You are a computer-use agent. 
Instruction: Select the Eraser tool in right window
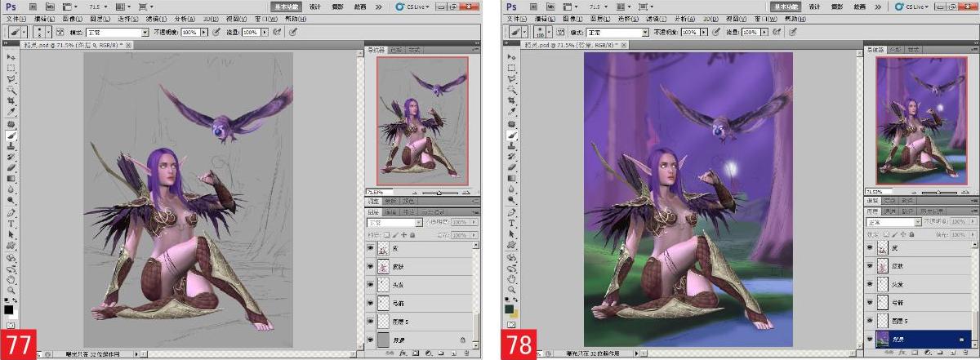[x=512, y=167]
